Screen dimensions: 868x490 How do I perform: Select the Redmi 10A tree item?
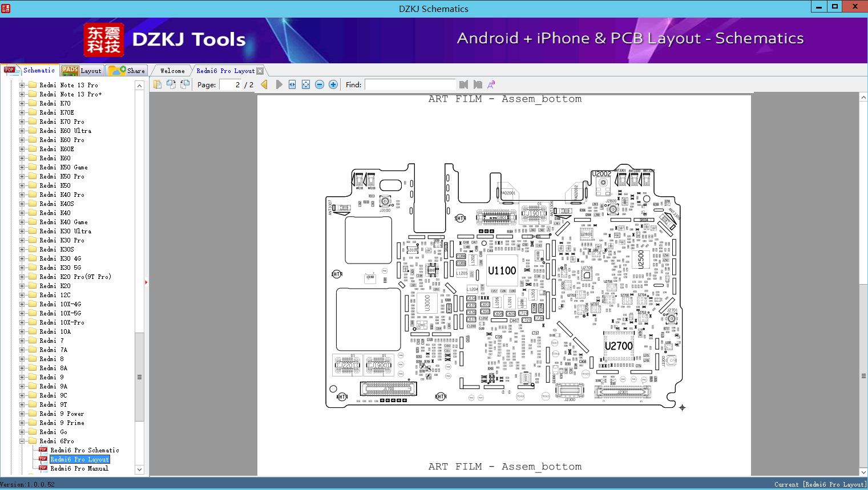pyautogui.click(x=55, y=331)
